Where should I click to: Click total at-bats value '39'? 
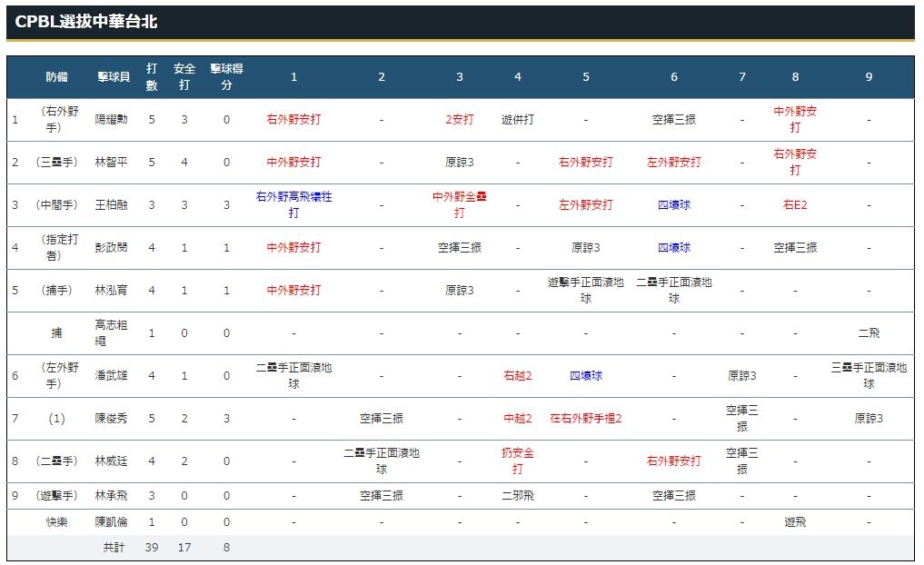(x=152, y=548)
